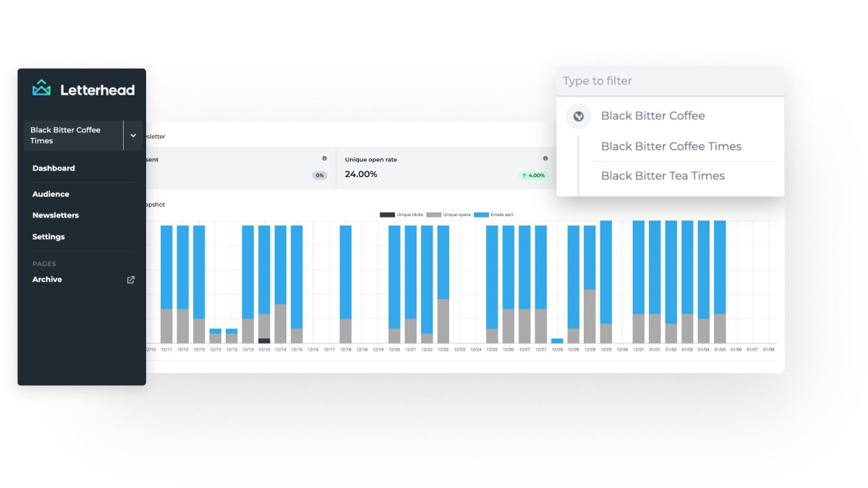868x488 pixels.
Task: Switch to the Audience section
Action: 51,194
